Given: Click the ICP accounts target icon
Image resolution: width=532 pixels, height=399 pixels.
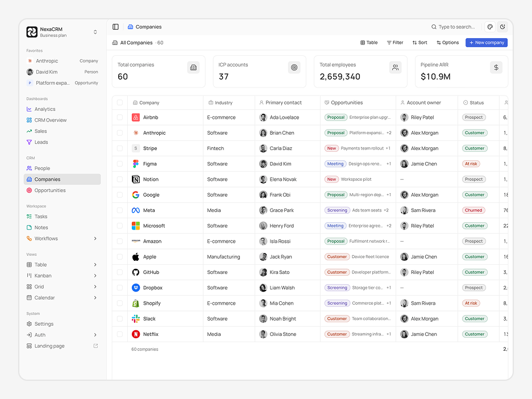Looking at the screenshot, I should click(294, 68).
